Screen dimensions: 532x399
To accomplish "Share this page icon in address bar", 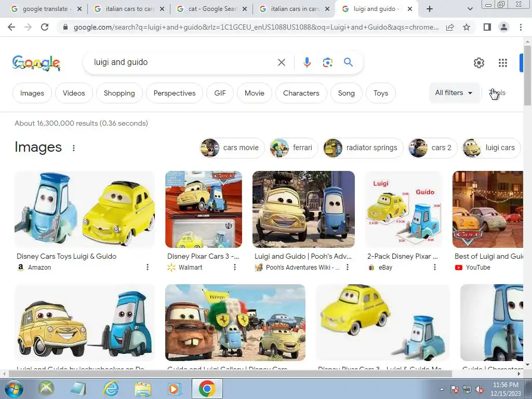I will (450, 27).
